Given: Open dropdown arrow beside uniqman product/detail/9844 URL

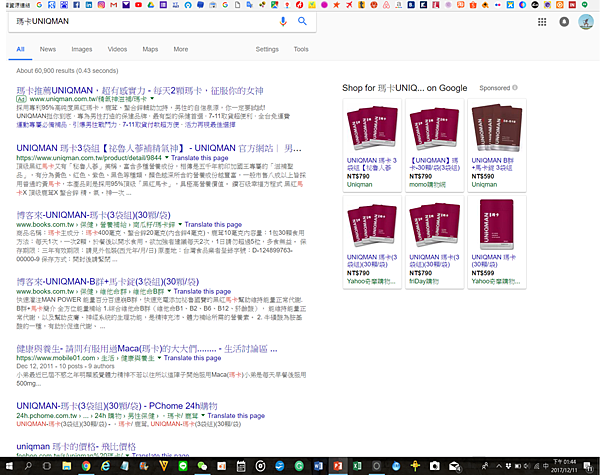Looking at the screenshot, I should point(166,158).
